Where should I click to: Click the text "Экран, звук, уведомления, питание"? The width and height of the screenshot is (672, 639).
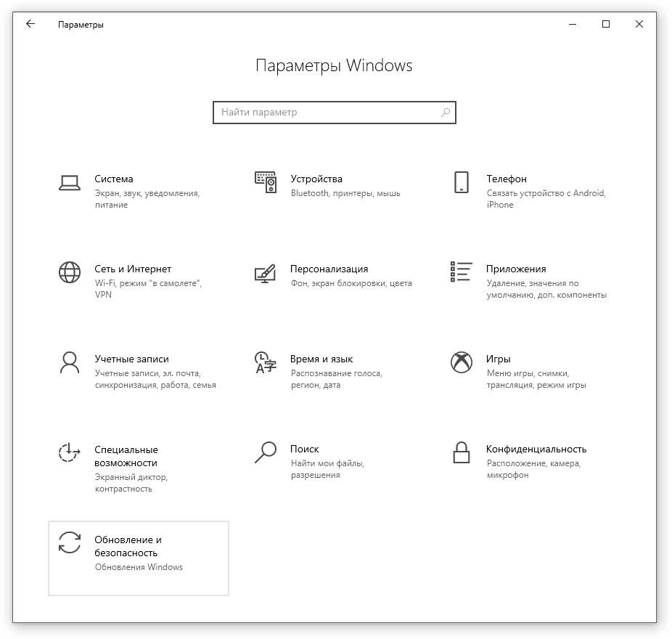coord(147,199)
